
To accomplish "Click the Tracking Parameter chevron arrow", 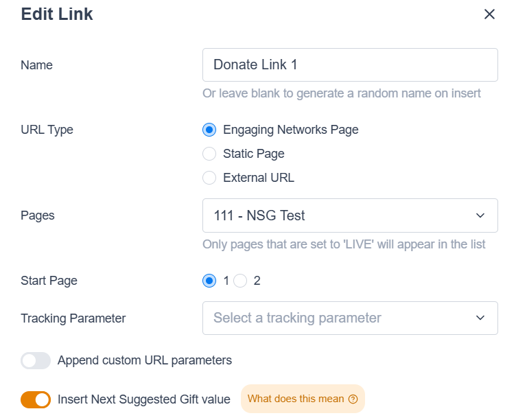I will coord(480,318).
